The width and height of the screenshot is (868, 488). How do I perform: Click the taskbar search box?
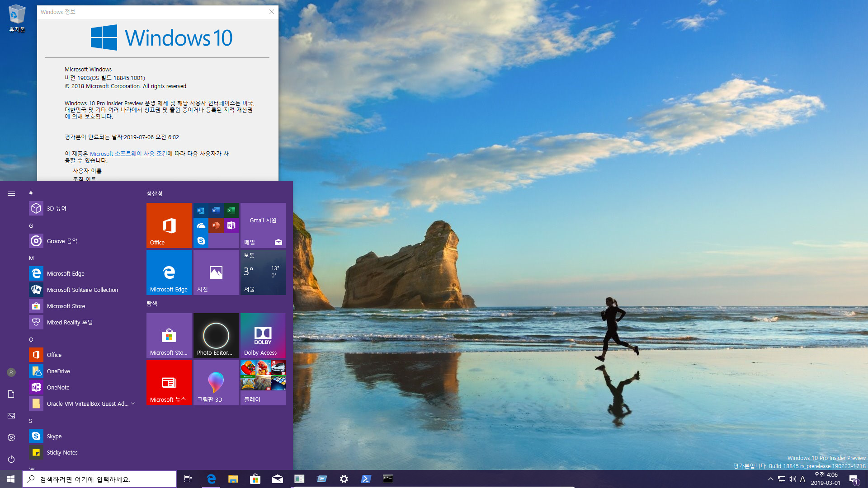99,479
